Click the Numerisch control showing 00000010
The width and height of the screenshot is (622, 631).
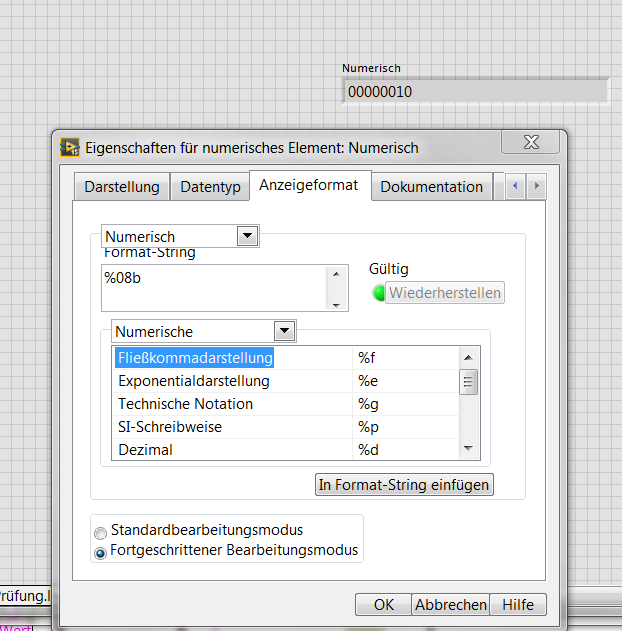476,91
